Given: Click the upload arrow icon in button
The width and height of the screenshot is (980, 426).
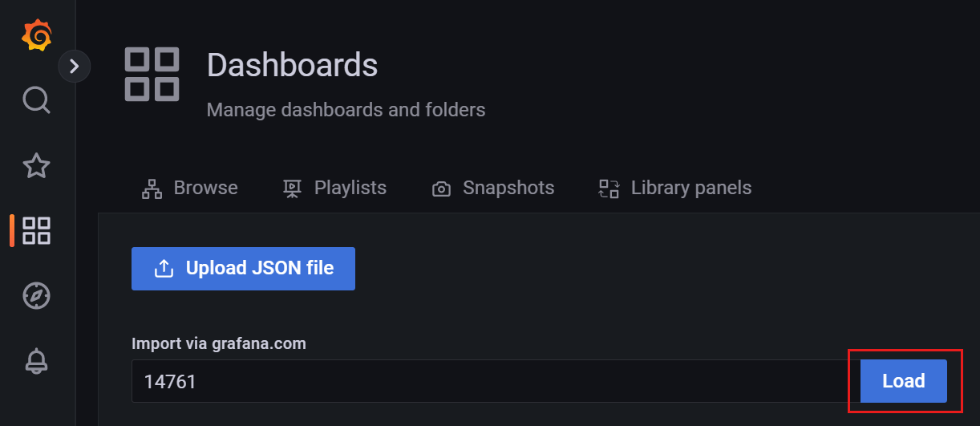Looking at the screenshot, I should click(164, 269).
